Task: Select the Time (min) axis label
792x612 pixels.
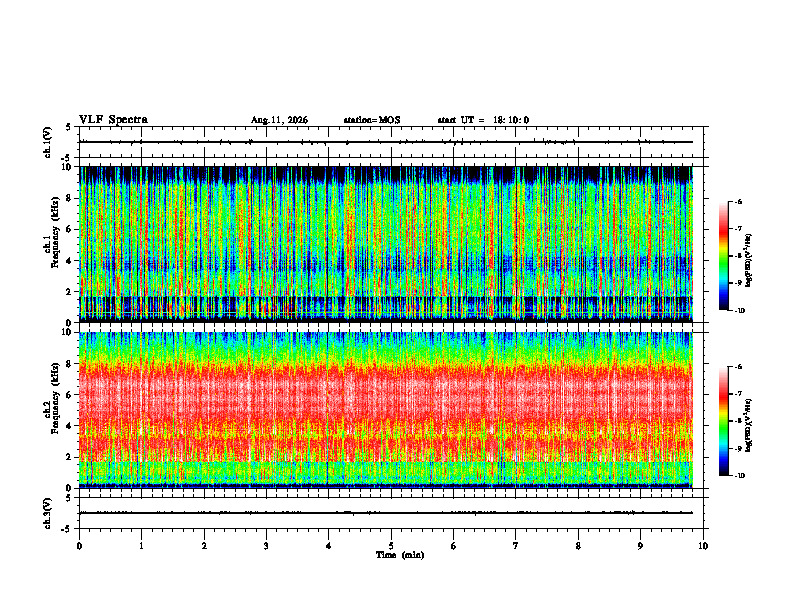Action: (400, 555)
